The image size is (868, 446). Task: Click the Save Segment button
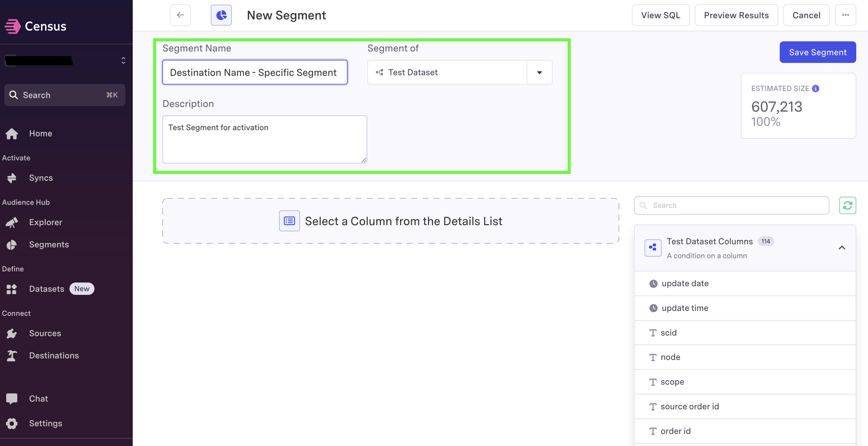[817, 52]
